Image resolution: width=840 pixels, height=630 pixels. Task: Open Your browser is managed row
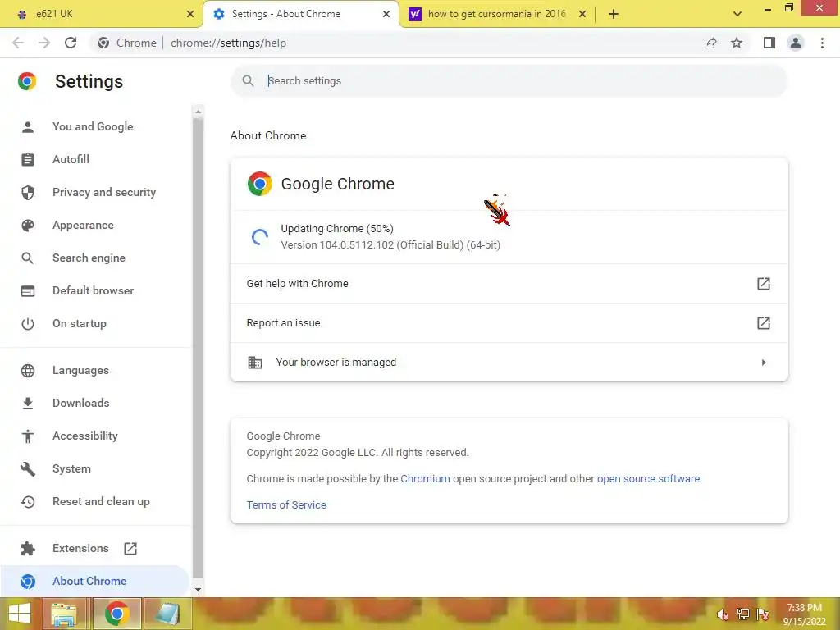tap(509, 362)
